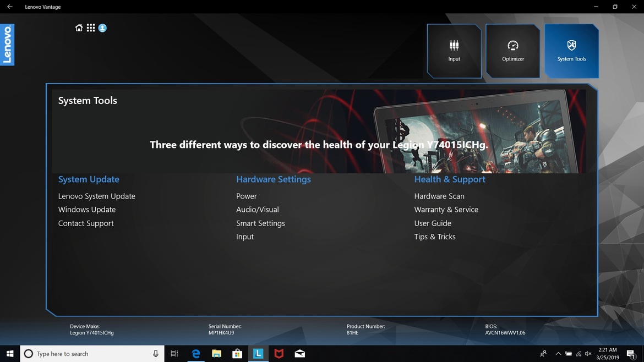Show hidden system tray icons
644x362 pixels.
click(558, 353)
